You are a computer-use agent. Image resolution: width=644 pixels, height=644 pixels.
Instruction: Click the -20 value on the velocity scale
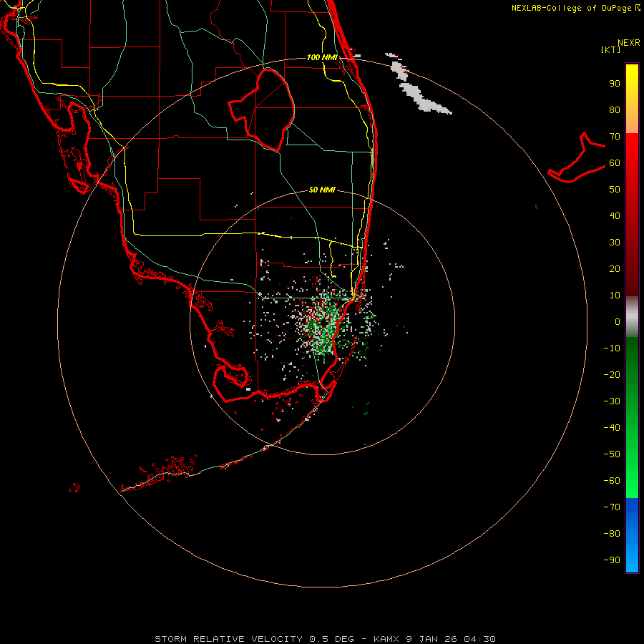[x=612, y=374]
